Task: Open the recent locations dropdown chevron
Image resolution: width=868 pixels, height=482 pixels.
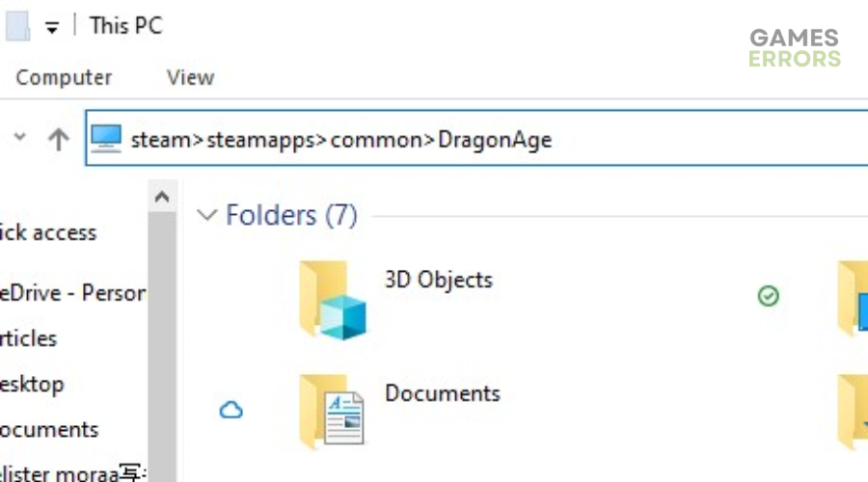Action: (x=20, y=136)
